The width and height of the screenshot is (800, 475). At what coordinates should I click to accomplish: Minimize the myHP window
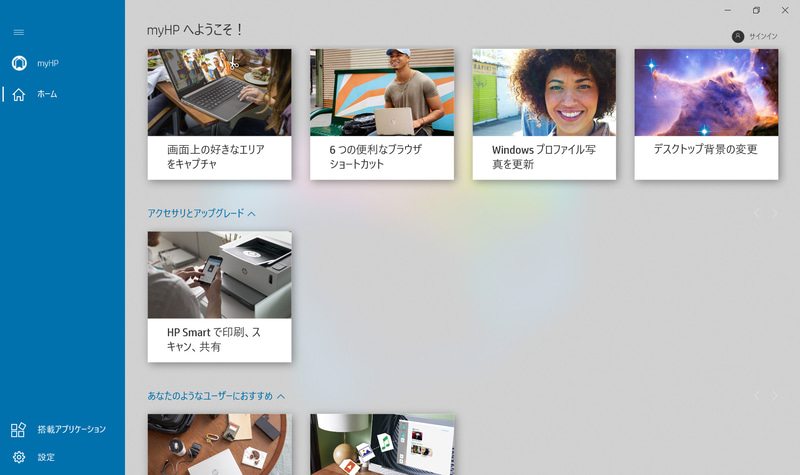728,10
